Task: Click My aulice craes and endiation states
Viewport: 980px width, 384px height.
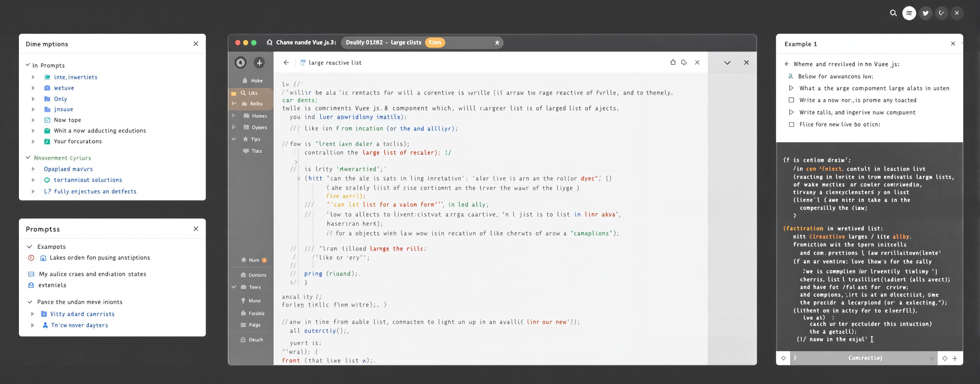Action: point(92,274)
